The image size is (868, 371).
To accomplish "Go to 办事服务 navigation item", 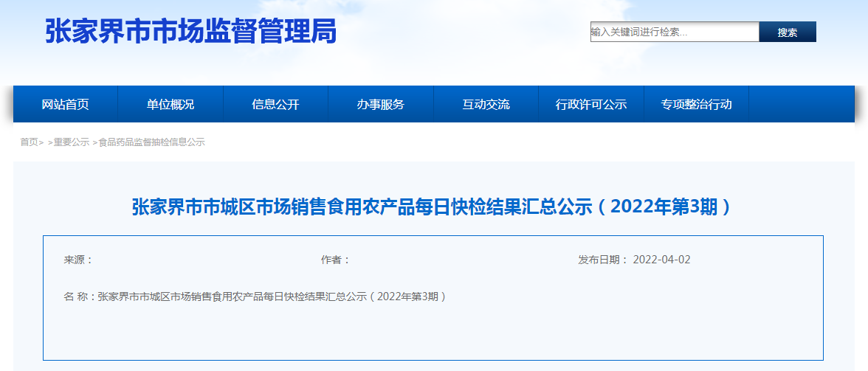I will (381, 104).
